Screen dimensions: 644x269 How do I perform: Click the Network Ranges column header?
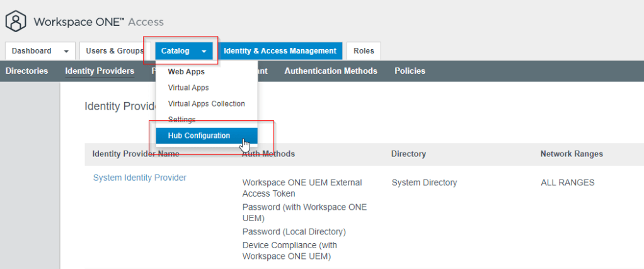click(x=571, y=154)
